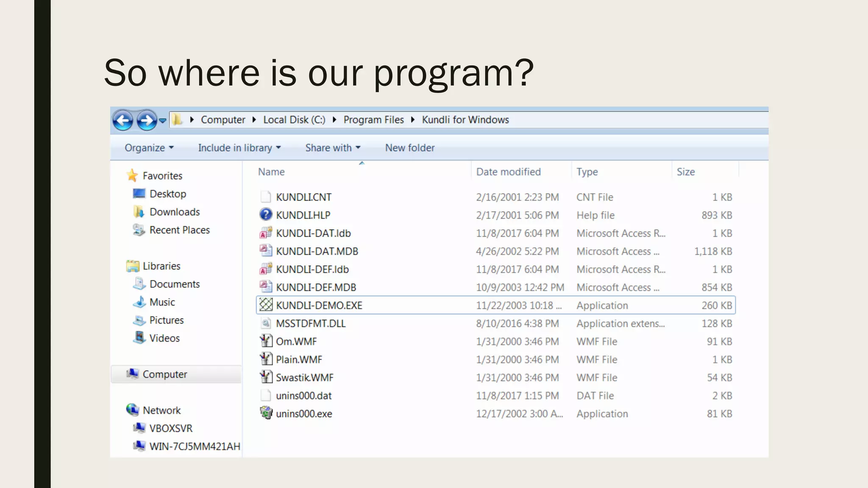Click the Favorites star icon
This screenshot has width=868, height=488.
[132, 175]
